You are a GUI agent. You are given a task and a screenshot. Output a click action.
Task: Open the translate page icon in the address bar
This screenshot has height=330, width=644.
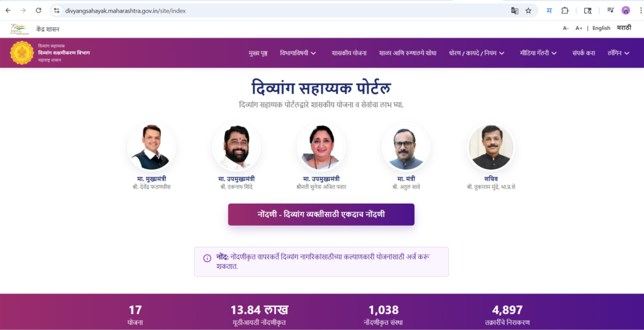[x=514, y=11]
